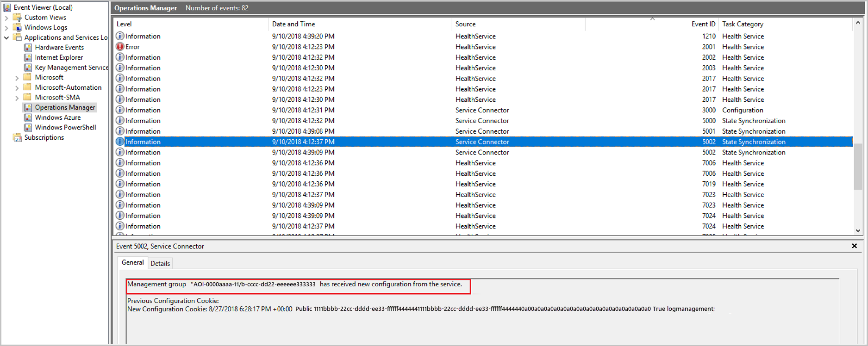
Task: Select event 5002 at 4:39:09 PM
Action: (x=483, y=152)
